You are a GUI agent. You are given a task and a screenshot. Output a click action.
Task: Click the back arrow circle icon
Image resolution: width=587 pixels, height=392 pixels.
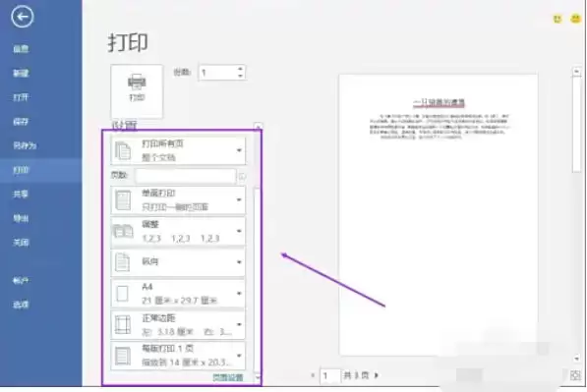[x=23, y=17]
